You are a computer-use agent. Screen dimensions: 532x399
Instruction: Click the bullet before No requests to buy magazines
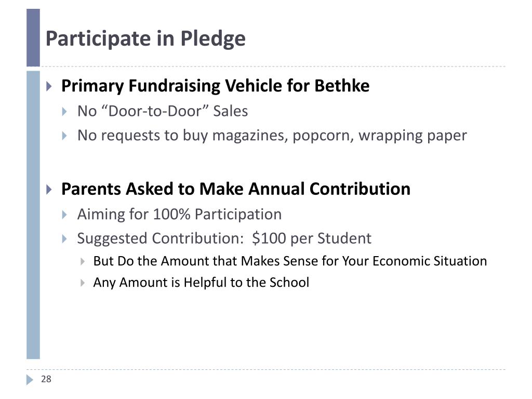pos(65,136)
